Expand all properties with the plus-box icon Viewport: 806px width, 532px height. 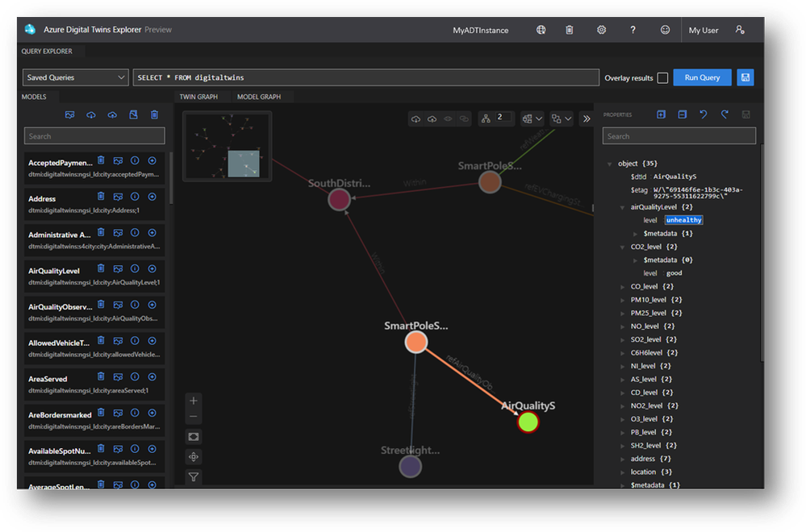click(661, 115)
